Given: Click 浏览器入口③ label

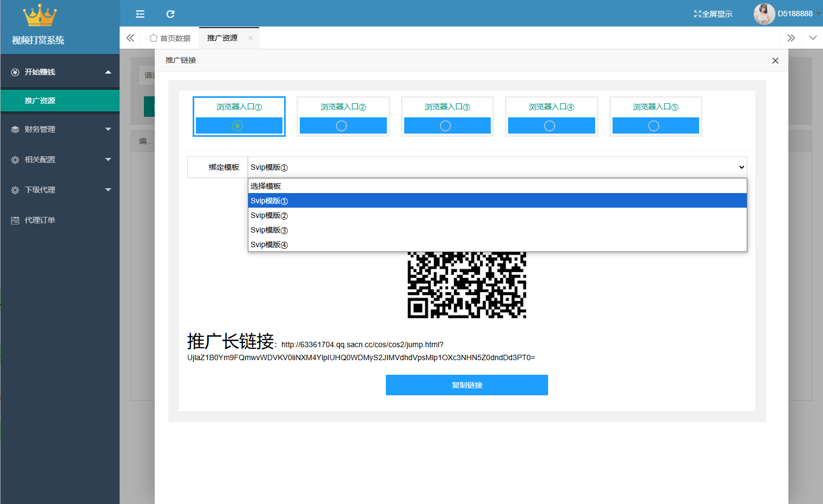Looking at the screenshot, I should pyautogui.click(x=447, y=107).
